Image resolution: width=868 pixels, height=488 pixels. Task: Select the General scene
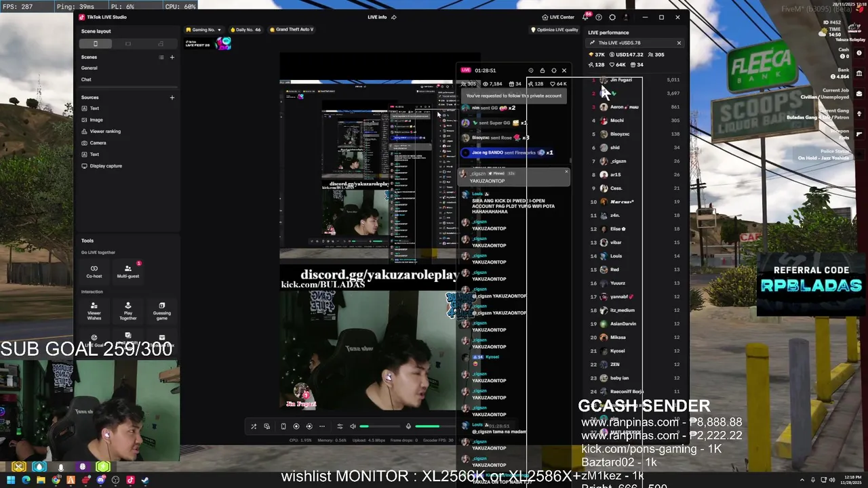click(x=90, y=68)
